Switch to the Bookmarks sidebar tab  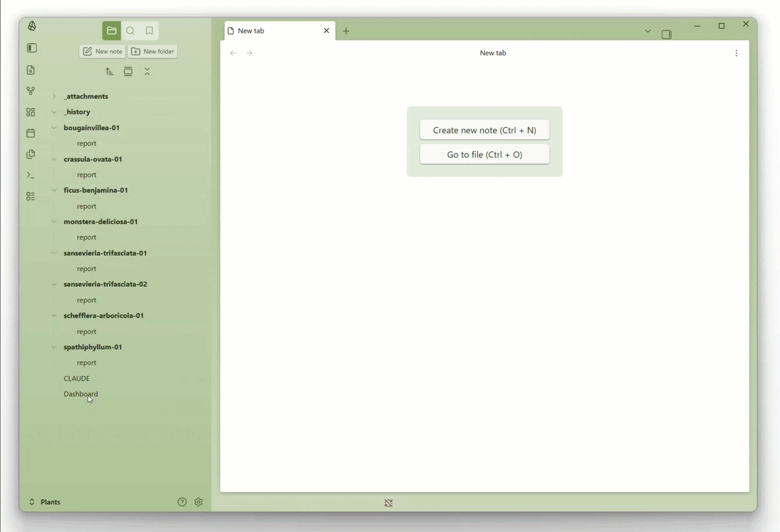click(149, 31)
